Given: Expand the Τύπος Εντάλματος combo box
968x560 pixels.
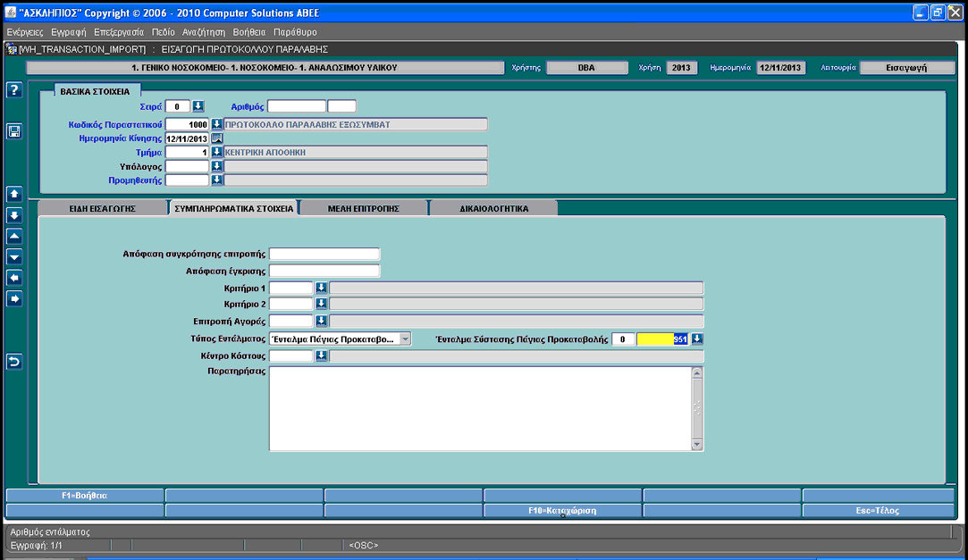Looking at the screenshot, I should pos(405,339).
